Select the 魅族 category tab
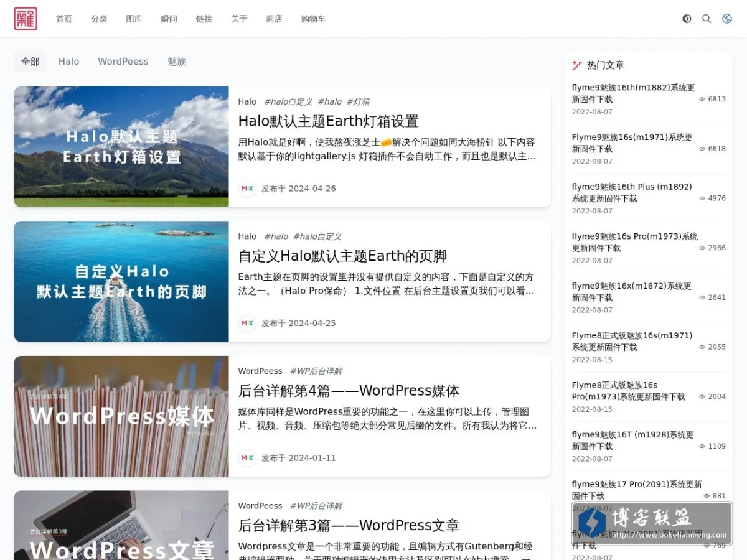This screenshot has width=747, height=560. (x=177, y=62)
